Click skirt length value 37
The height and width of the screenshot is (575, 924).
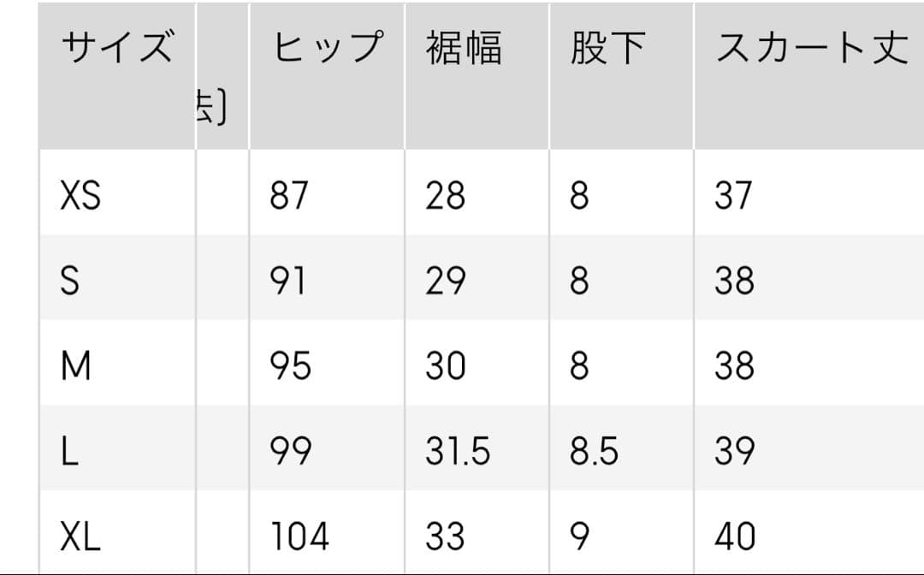(733, 197)
